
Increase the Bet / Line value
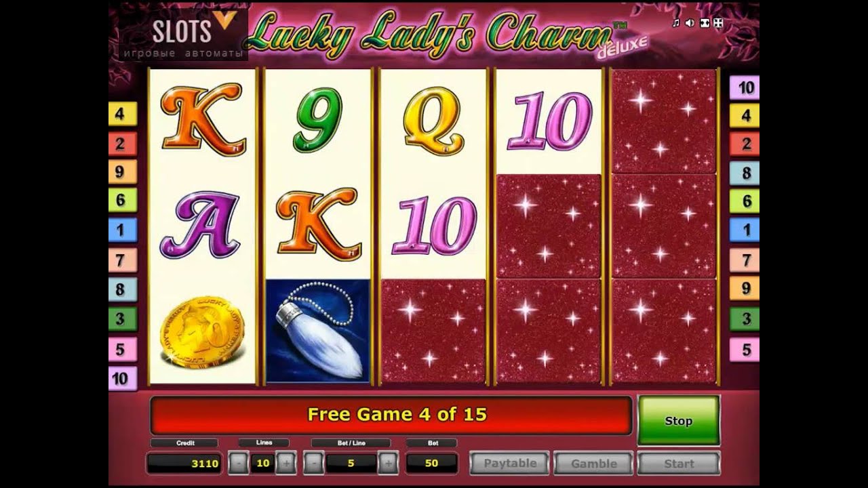click(x=387, y=464)
